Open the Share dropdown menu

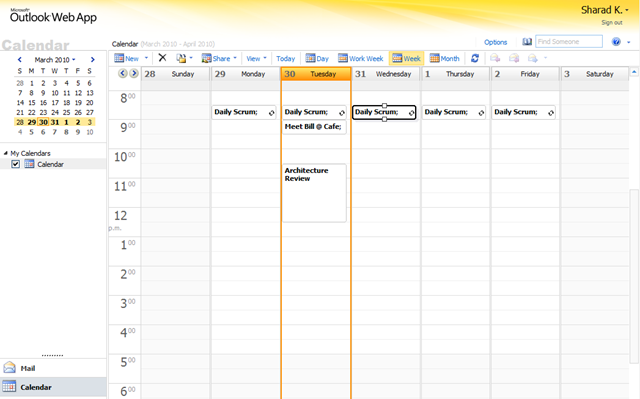pos(219,58)
